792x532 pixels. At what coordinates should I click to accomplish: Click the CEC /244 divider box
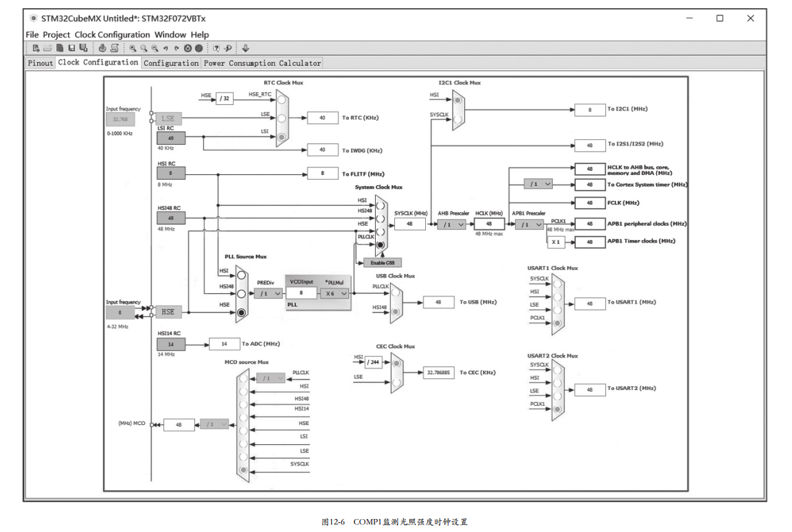click(x=373, y=362)
